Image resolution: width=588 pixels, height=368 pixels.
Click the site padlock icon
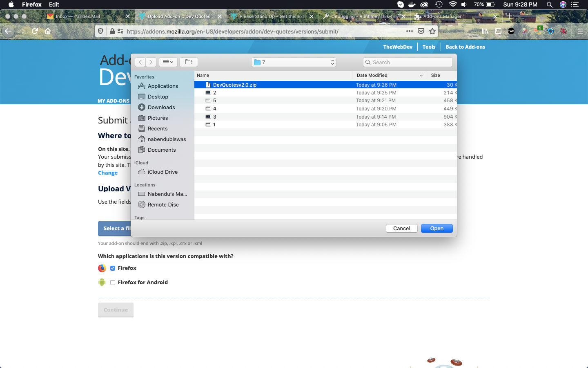112,31
